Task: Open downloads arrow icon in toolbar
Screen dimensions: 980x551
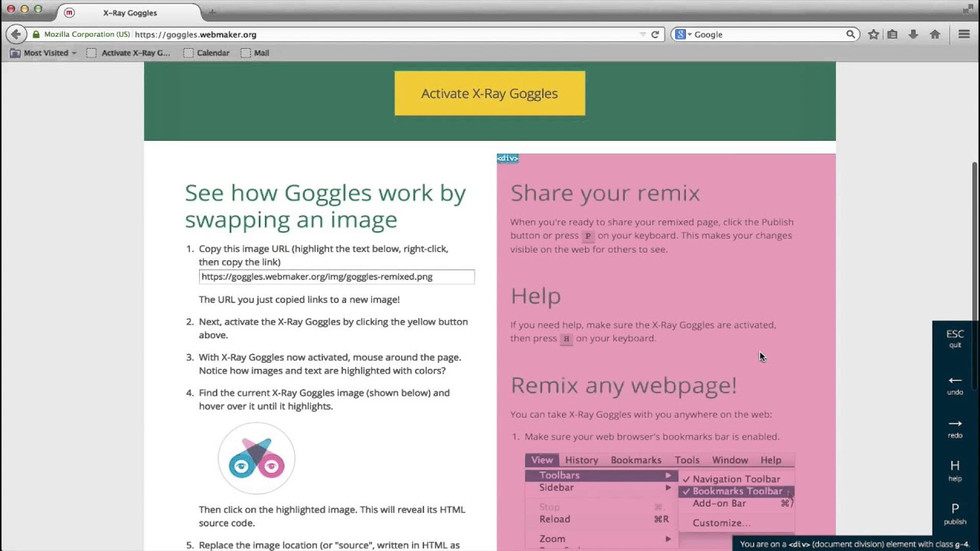Action: pyautogui.click(x=913, y=34)
